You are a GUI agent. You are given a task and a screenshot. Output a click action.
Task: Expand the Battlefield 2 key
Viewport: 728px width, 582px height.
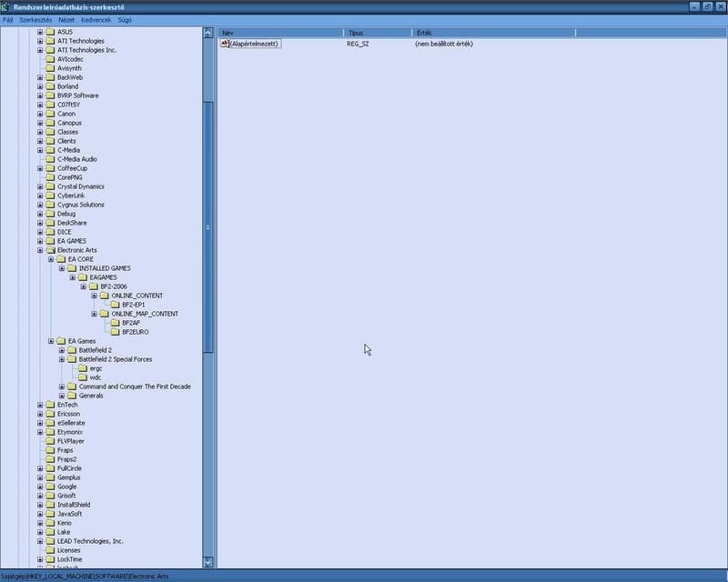tap(62, 350)
